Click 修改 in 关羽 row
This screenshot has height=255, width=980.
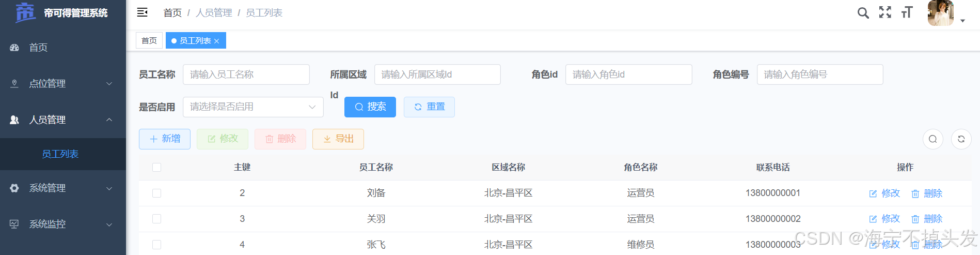(x=884, y=219)
